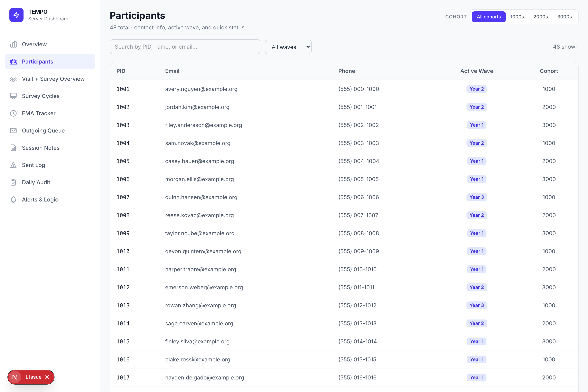Image resolution: width=588 pixels, height=392 pixels.
Task: Click the Active Wave column header
Action: (476, 71)
